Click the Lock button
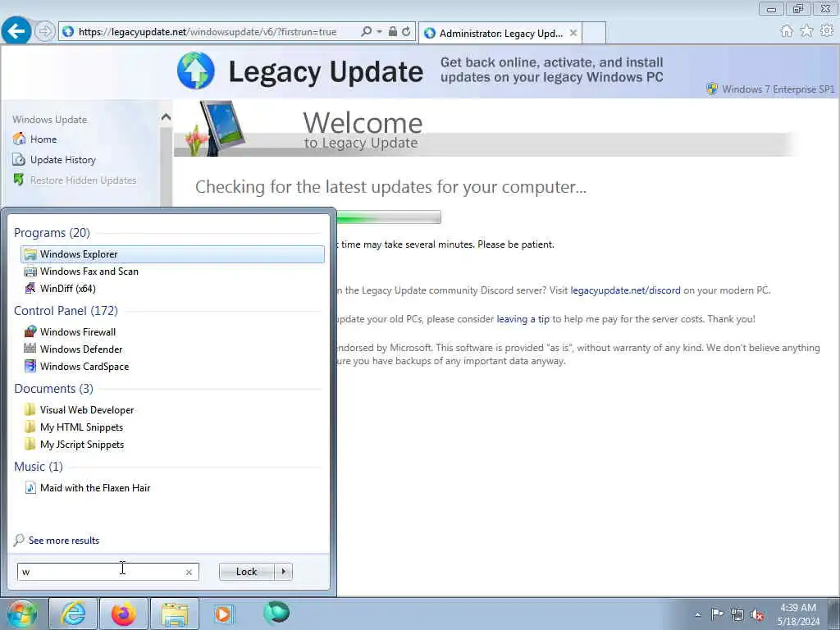 pyautogui.click(x=246, y=572)
